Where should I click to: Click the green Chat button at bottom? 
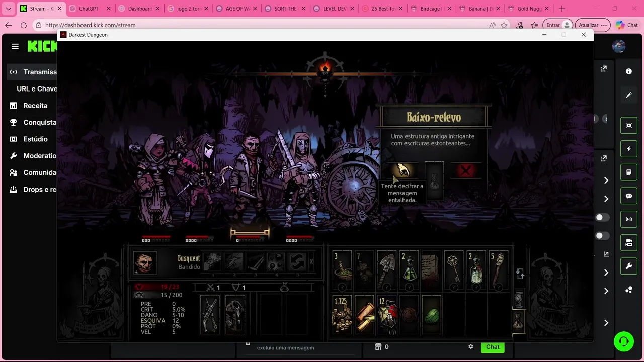[493, 347]
